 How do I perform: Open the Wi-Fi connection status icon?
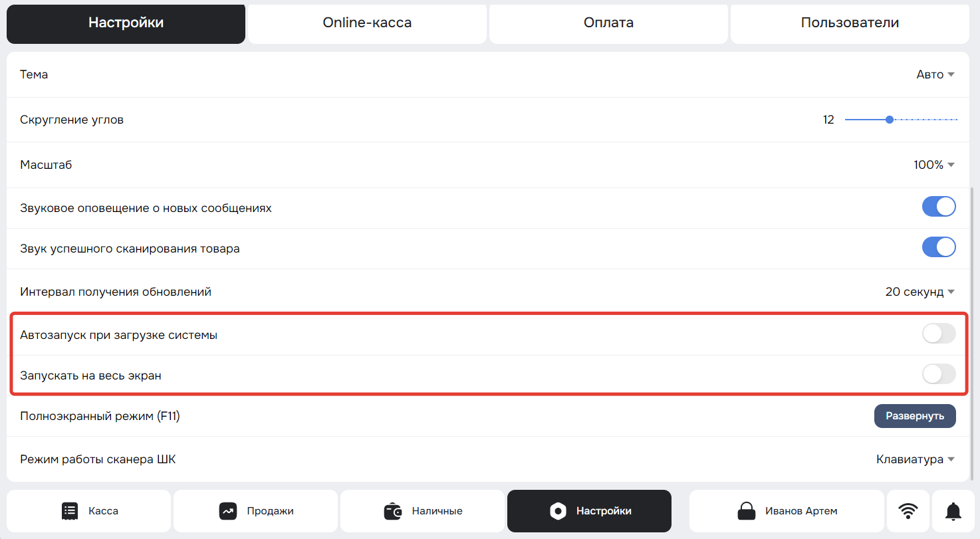point(908,511)
